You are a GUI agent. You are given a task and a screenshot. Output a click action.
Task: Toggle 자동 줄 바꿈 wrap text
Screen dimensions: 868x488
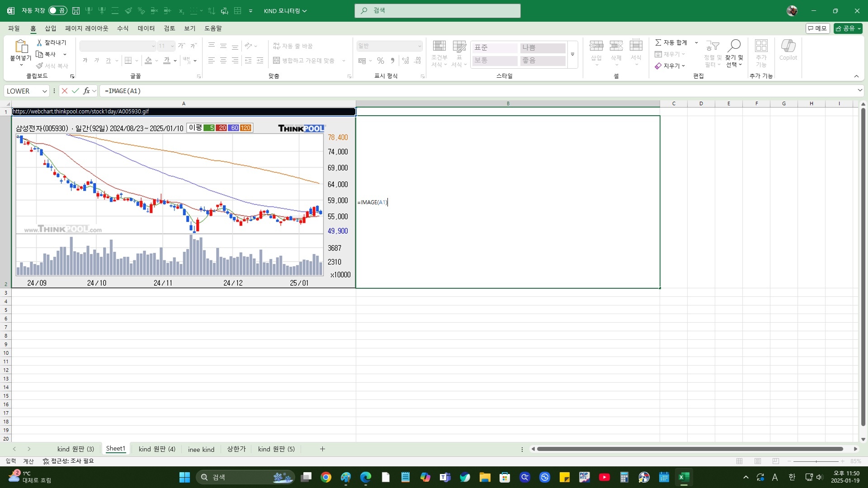tap(293, 46)
